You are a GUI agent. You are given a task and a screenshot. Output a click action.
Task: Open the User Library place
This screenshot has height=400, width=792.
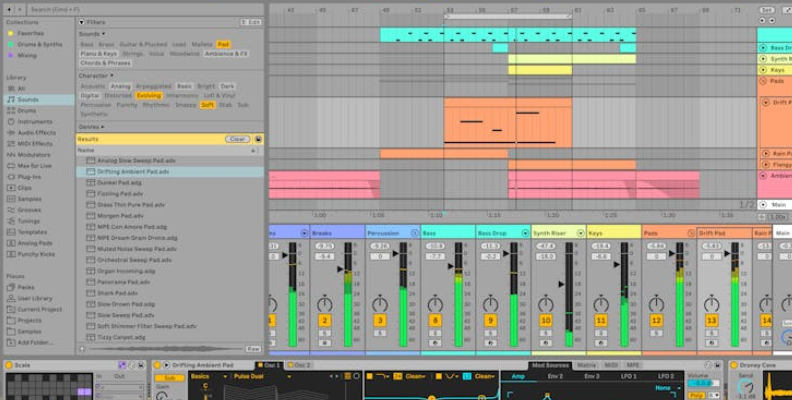[x=35, y=298]
